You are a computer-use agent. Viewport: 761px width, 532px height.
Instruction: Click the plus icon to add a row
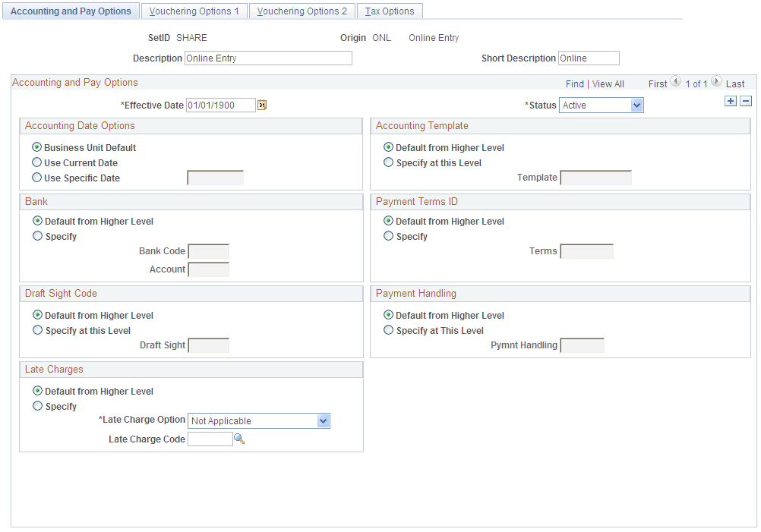point(730,100)
